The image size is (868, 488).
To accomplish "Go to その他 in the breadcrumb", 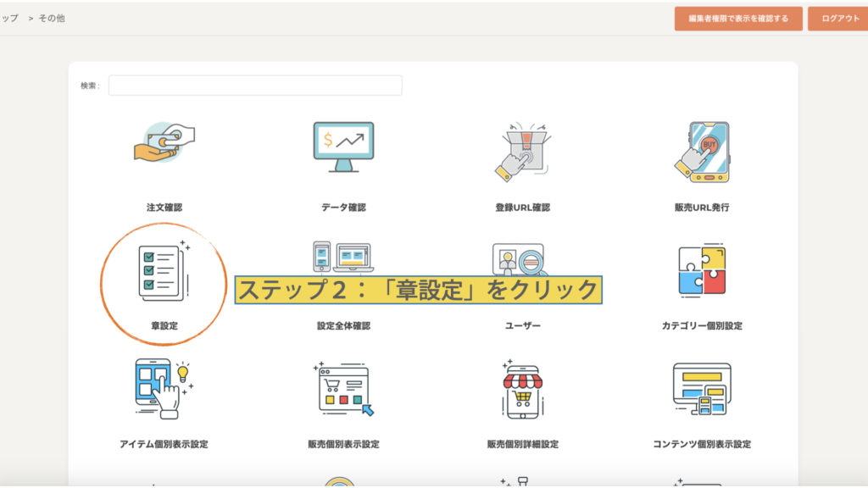I will 51,18.
